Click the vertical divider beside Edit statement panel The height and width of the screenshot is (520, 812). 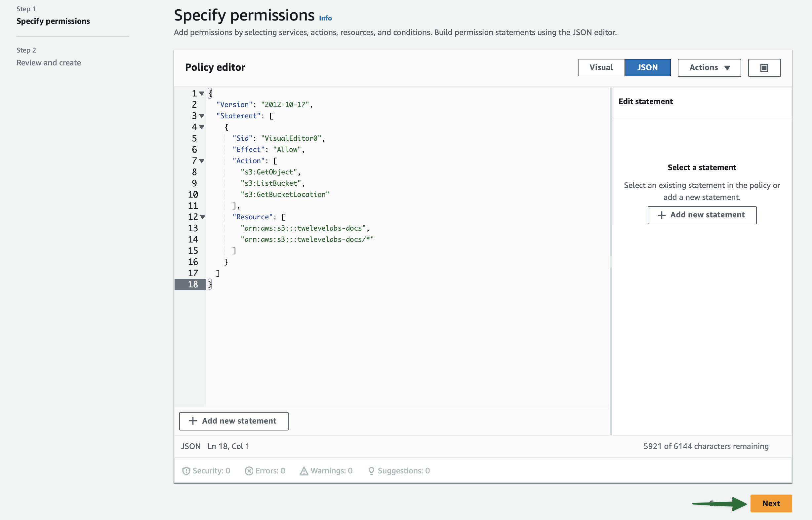click(611, 261)
